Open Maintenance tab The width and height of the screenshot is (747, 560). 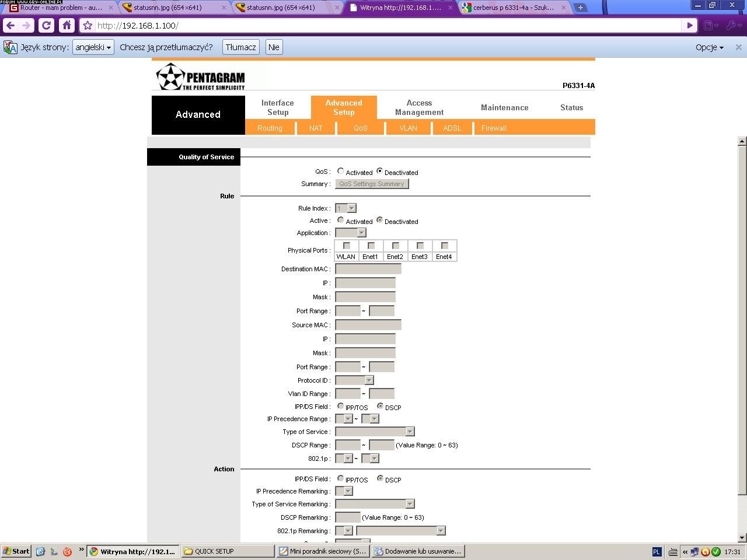click(x=505, y=107)
